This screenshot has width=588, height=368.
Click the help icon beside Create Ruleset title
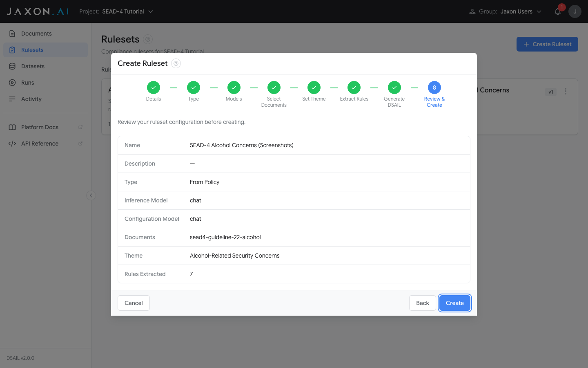[x=176, y=63]
